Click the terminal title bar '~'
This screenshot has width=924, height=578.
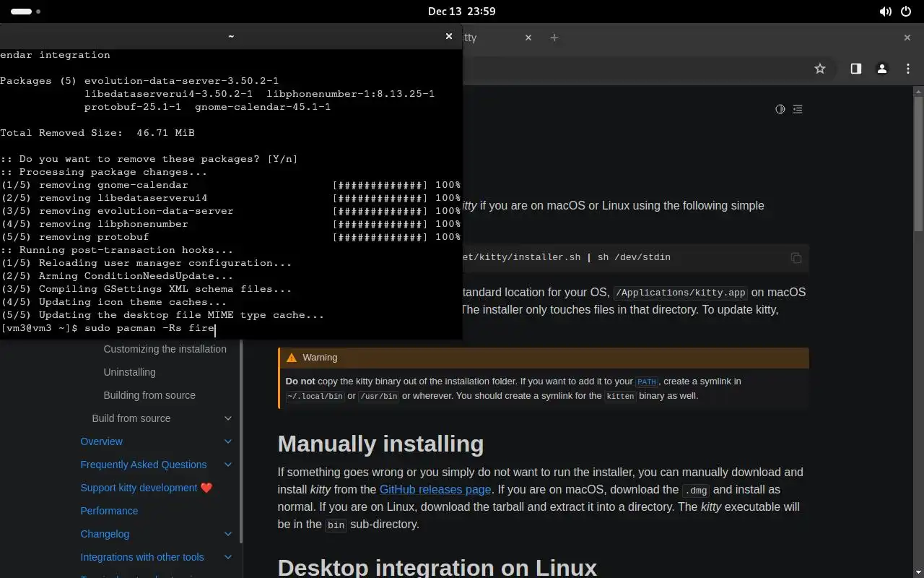point(231,35)
